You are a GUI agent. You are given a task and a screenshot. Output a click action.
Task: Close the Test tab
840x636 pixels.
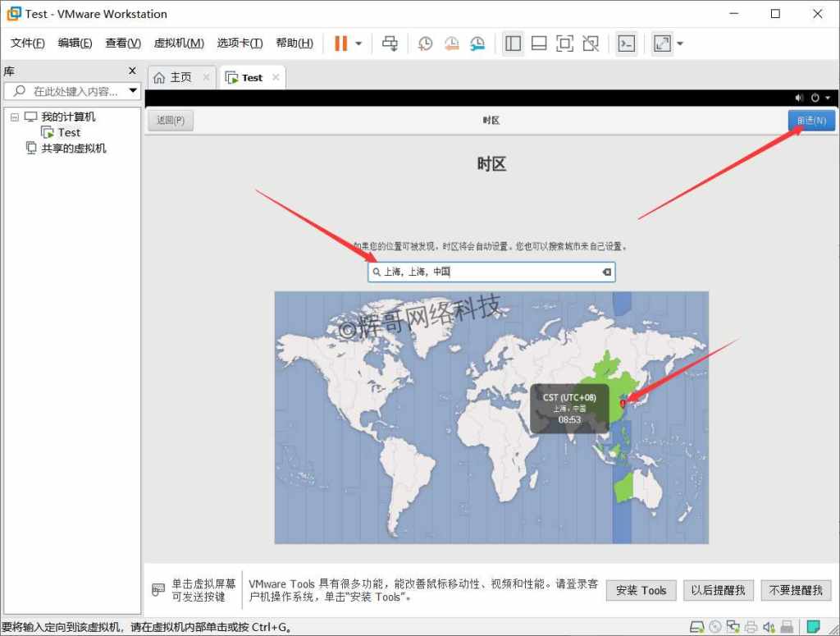point(276,77)
